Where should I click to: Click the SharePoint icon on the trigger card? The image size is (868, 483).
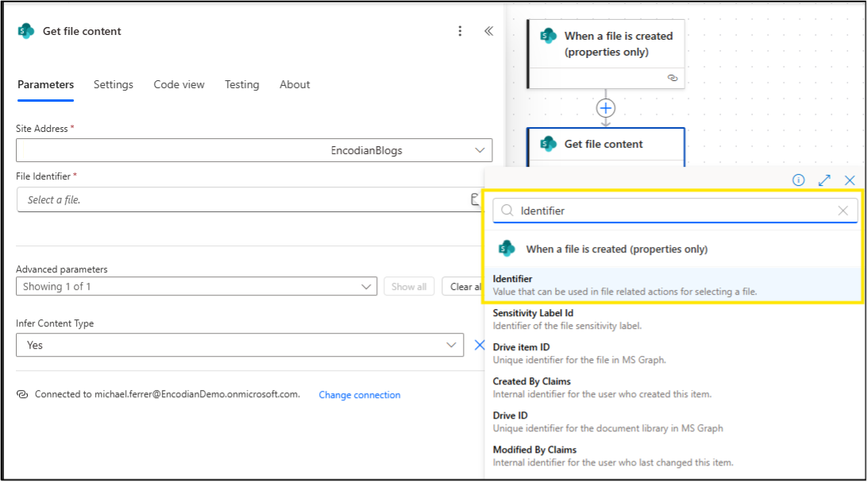(548, 35)
